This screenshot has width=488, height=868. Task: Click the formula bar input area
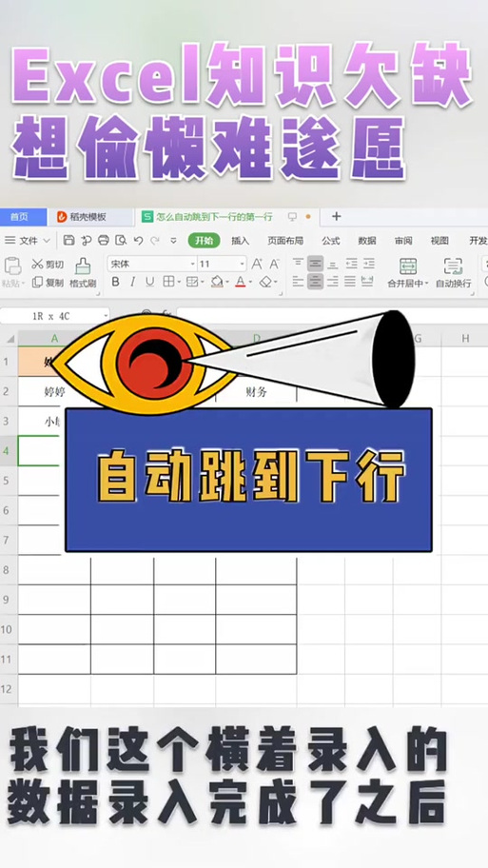[x=332, y=317]
